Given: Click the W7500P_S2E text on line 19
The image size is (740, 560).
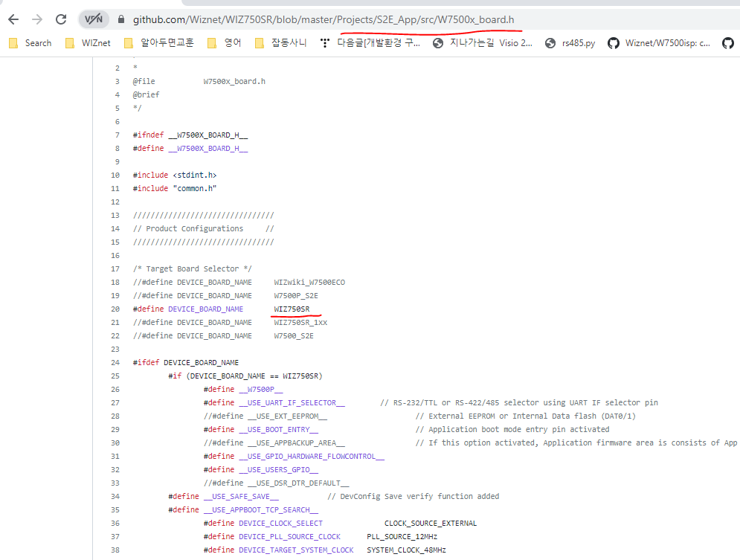Looking at the screenshot, I should tap(296, 295).
